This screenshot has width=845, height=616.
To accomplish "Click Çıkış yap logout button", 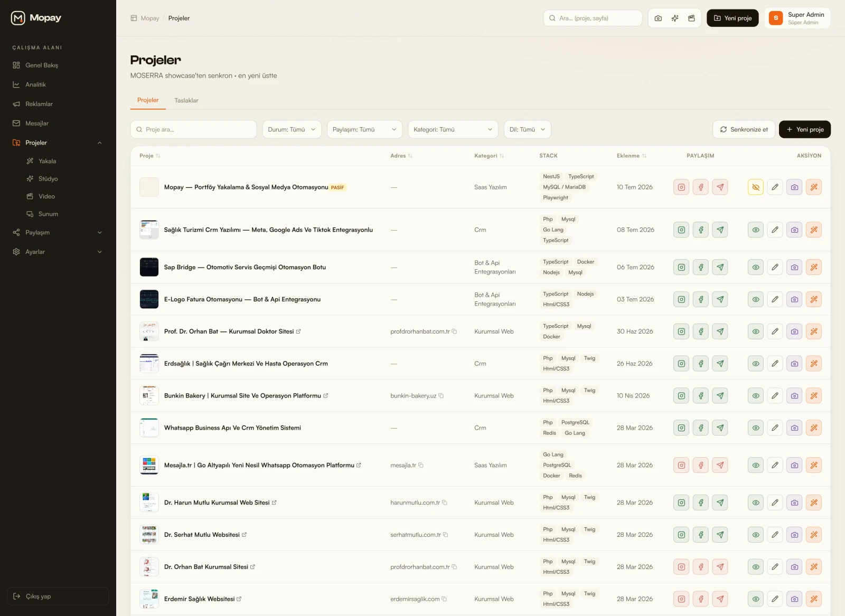I will pos(58,596).
